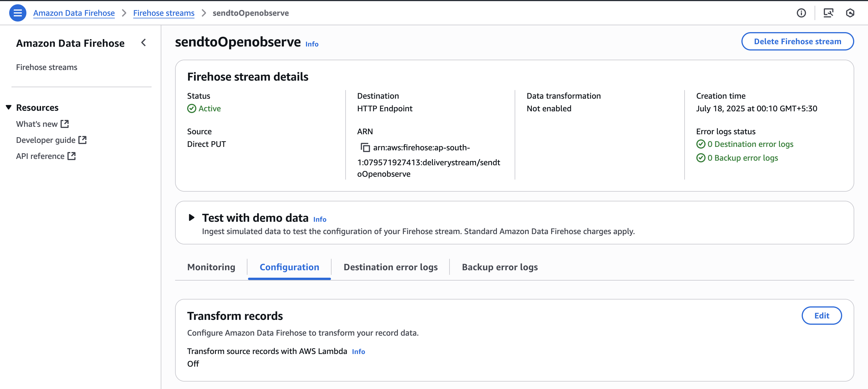Open Backup error logs tab
This screenshot has width=868, height=389.
499,267
